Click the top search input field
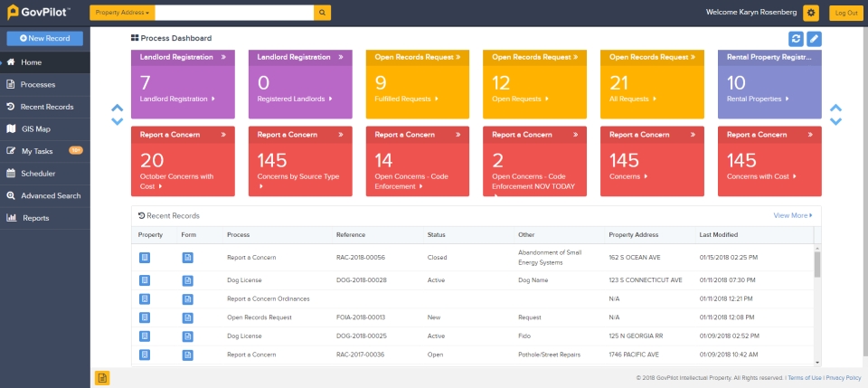Screen dimensions: 868x388 (233, 13)
